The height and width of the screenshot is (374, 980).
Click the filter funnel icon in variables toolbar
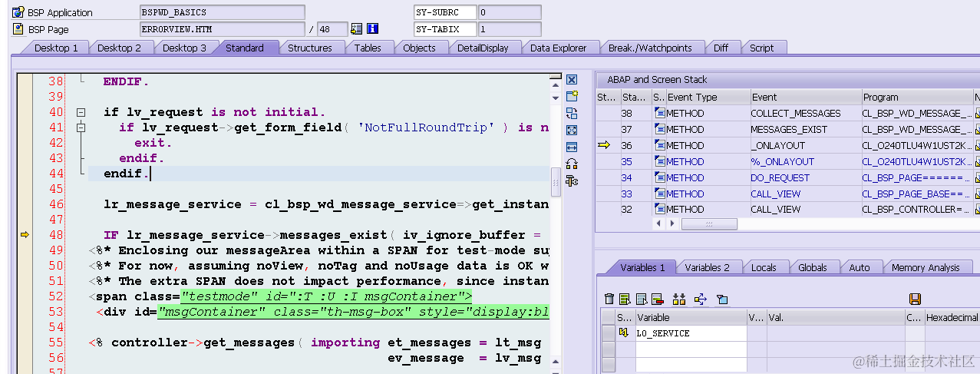click(x=721, y=299)
